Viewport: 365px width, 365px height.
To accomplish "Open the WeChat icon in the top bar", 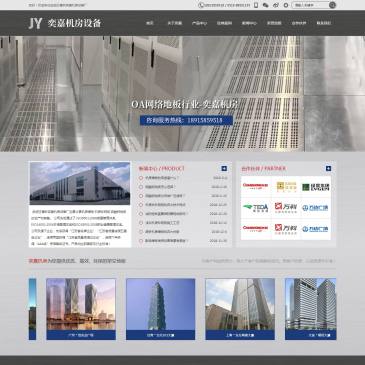I will (x=266, y=5).
